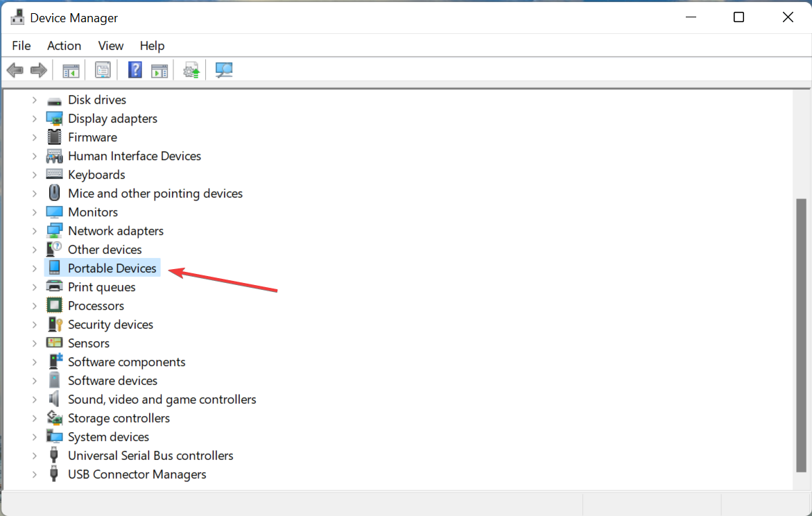Open the Help menu

pyautogui.click(x=153, y=46)
